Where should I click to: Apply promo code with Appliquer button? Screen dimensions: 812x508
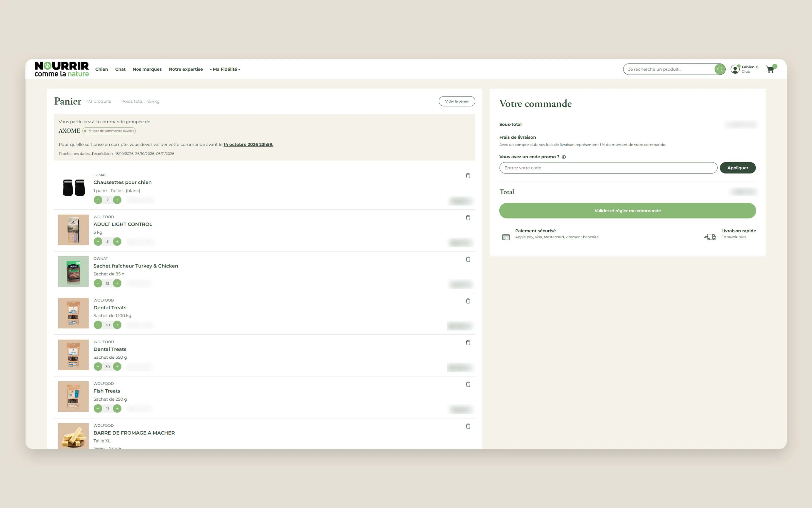(737, 168)
